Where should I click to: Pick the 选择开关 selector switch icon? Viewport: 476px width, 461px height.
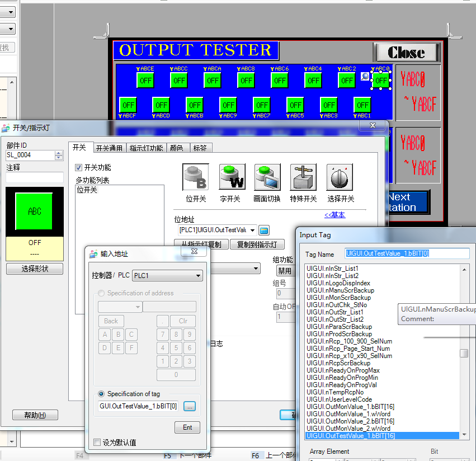(x=340, y=177)
